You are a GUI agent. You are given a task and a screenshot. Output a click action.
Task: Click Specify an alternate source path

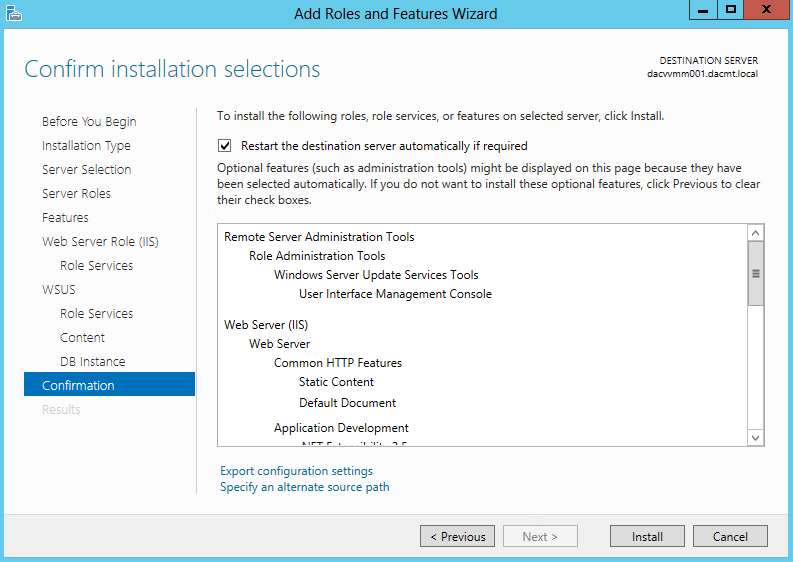point(304,487)
